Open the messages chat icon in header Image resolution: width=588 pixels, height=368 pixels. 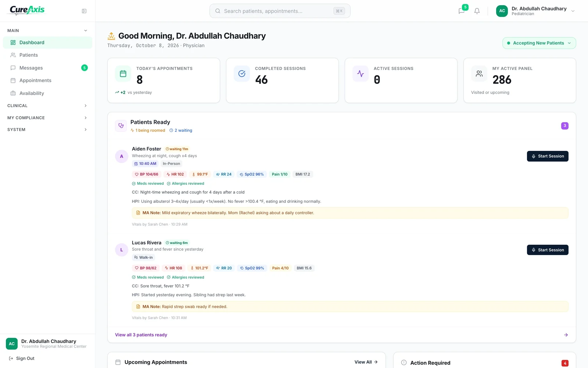[x=462, y=11]
